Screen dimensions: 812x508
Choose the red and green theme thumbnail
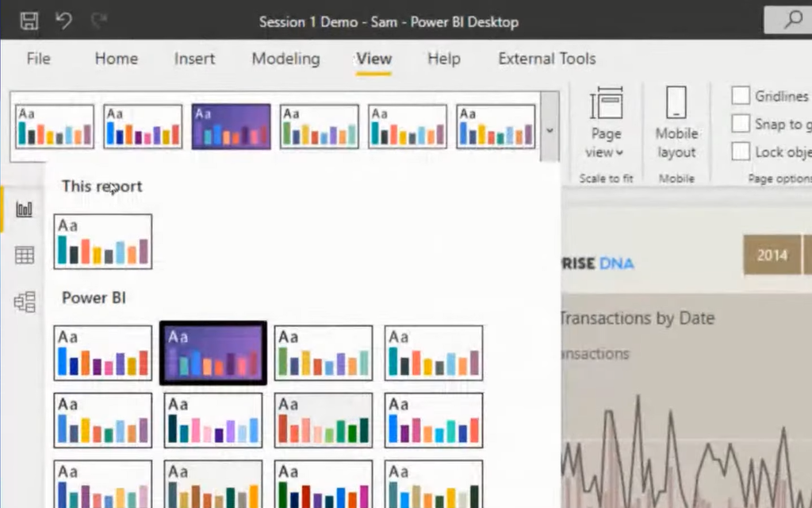coord(324,421)
